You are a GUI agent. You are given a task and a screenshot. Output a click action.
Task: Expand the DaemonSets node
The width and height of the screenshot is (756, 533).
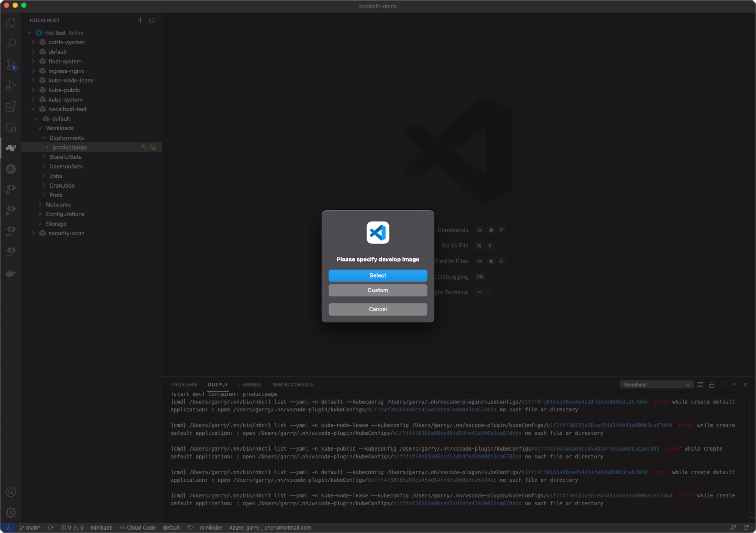(43, 166)
